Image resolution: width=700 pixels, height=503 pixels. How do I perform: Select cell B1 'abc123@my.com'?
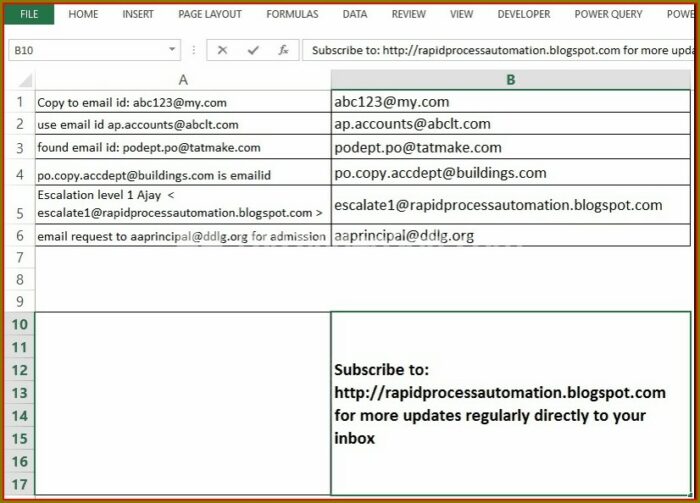(x=511, y=102)
